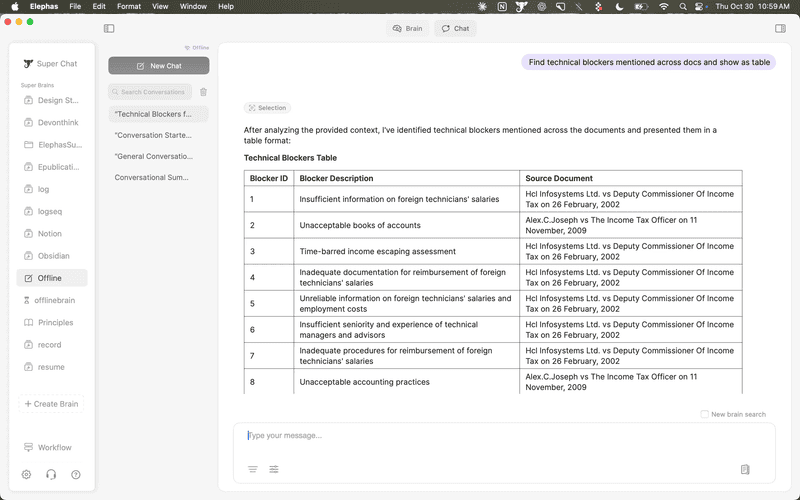Open the "Conversation Starte..." chat
The image size is (800, 500).
point(153,135)
